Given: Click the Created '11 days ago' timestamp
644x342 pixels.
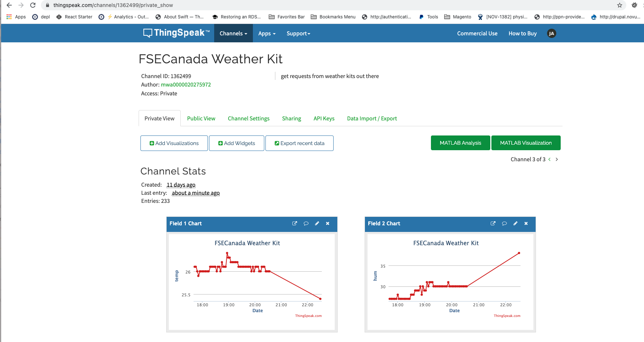Looking at the screenshot, I should 181,185.
